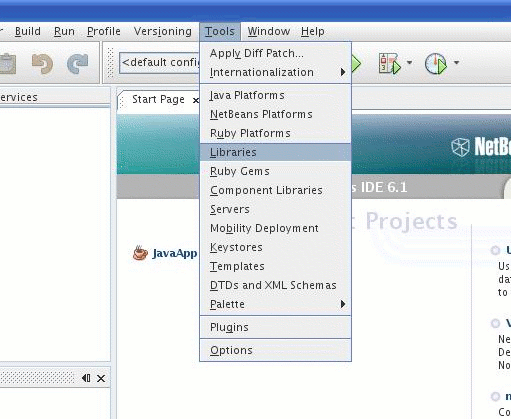
Task: Click the Undo arrow icon
Action: pos(42,63)
